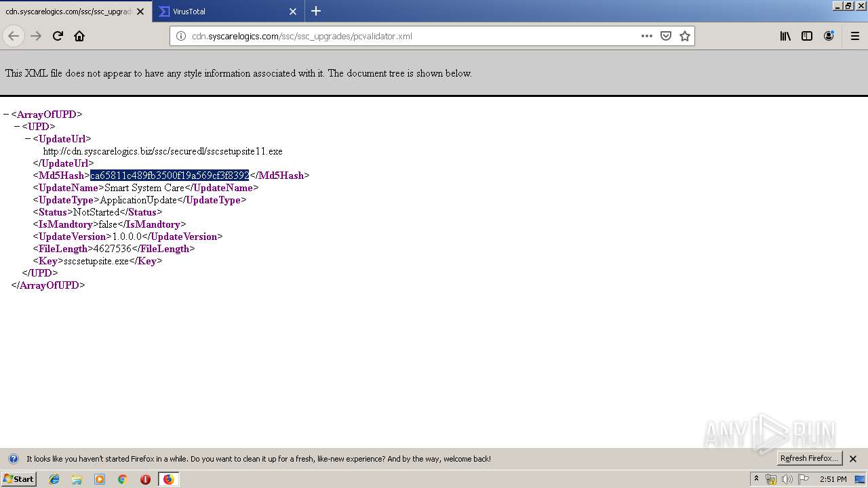Image resolution: width=868 pixels, height=488 pixels.
Task: Click the sscsetupsite11.exe URL text
Action: click(163, 151)
